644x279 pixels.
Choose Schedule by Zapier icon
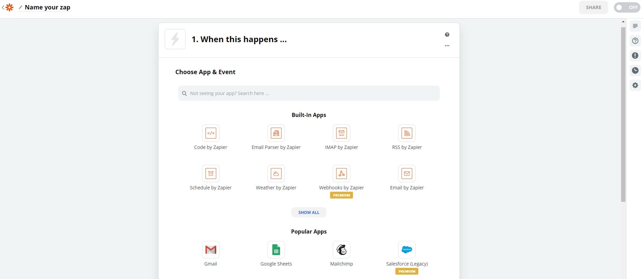[x=211, y=174]
